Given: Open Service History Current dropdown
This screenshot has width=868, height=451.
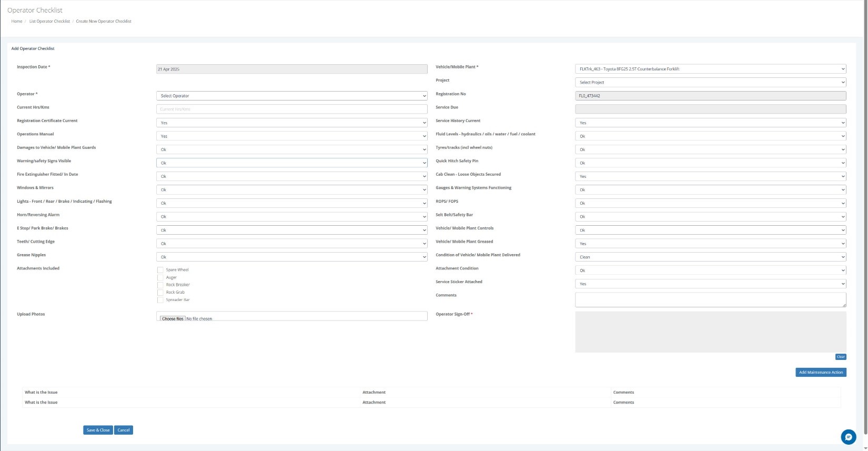Looking at the screenshot, I should tap(711, 123).
